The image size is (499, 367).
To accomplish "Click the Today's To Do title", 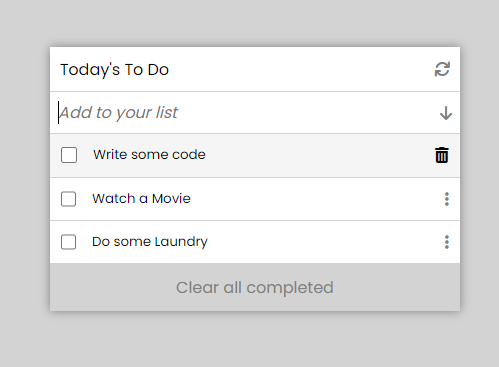I will (x=114, y=70).
